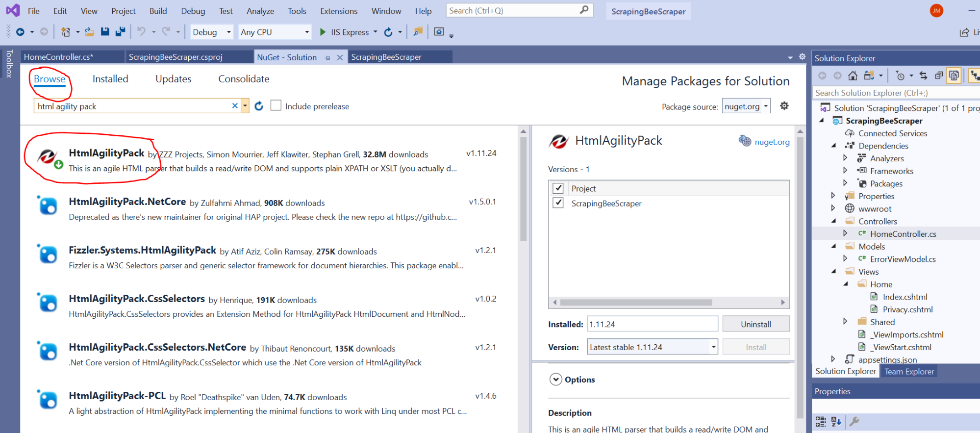Expand the Analyzers node
Image resolution: width=980 pixels, height=433 pixels.
845,158
